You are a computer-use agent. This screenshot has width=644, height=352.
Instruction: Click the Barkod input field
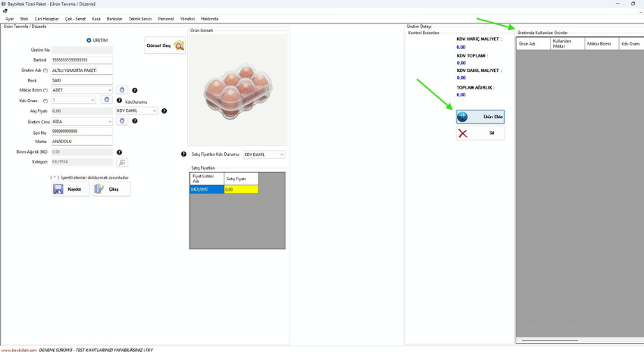[82, 60]
